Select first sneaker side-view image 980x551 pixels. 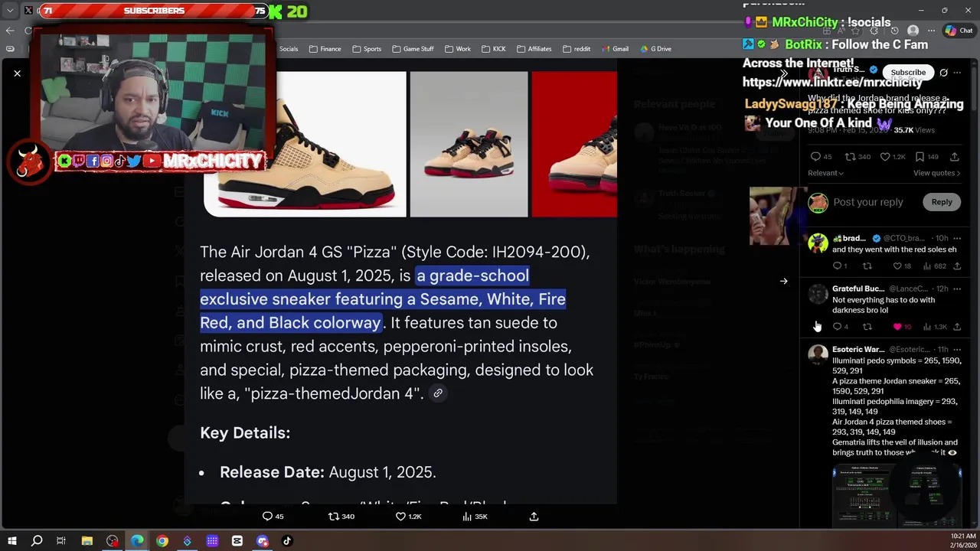tap(305, 145)
